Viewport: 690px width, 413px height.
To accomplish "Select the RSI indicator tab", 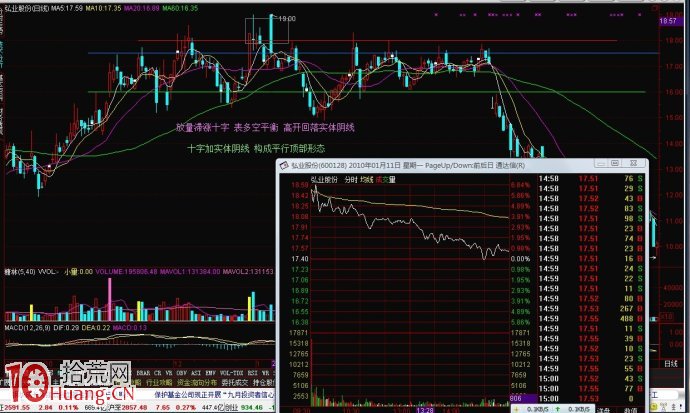I will click(253, 373).
